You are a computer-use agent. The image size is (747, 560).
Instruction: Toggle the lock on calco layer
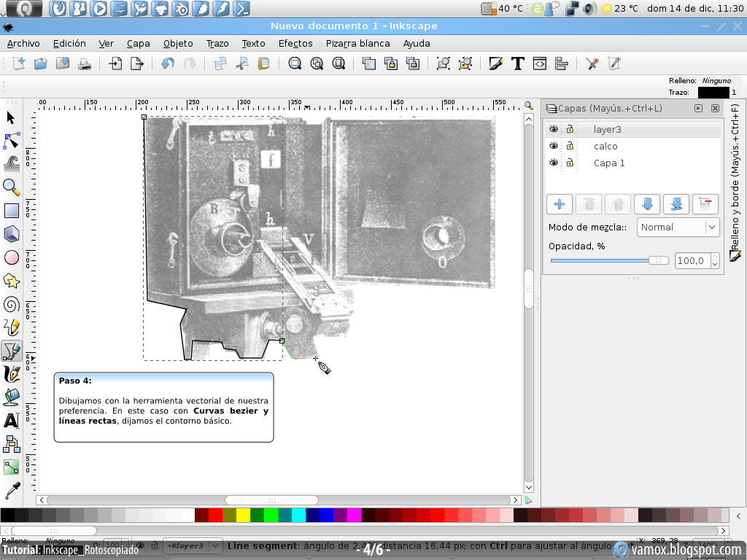(570, 146)
